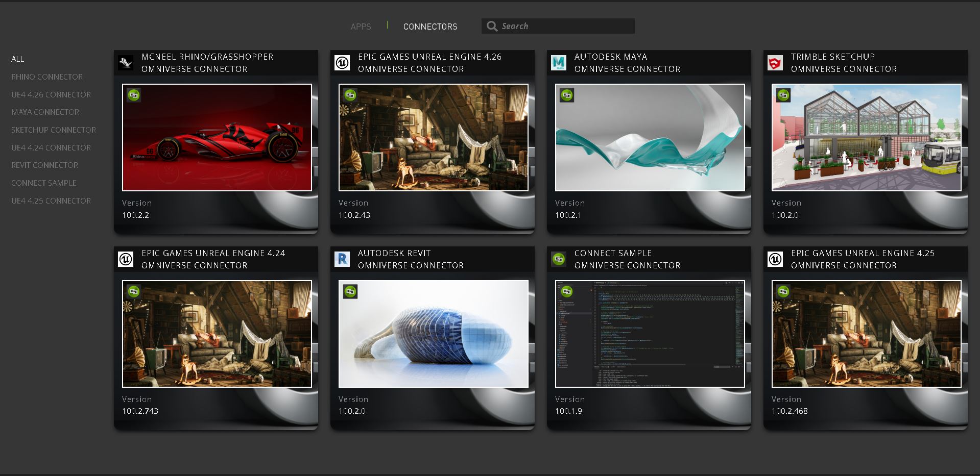The width and height of the screenshot is (980, 476).
Task: Open the Maya teal ribbon thumbnail
Action: click(650, 137)
